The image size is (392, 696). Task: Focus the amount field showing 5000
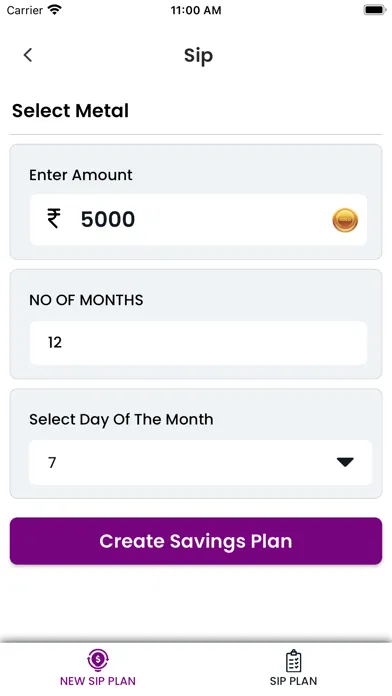tap(198, 220)
